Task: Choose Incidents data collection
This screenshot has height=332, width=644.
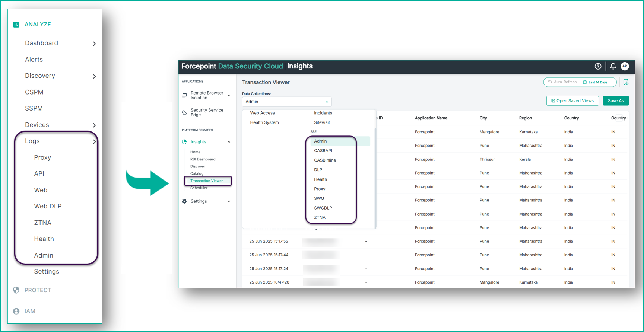Action: (x=323, y=113)
